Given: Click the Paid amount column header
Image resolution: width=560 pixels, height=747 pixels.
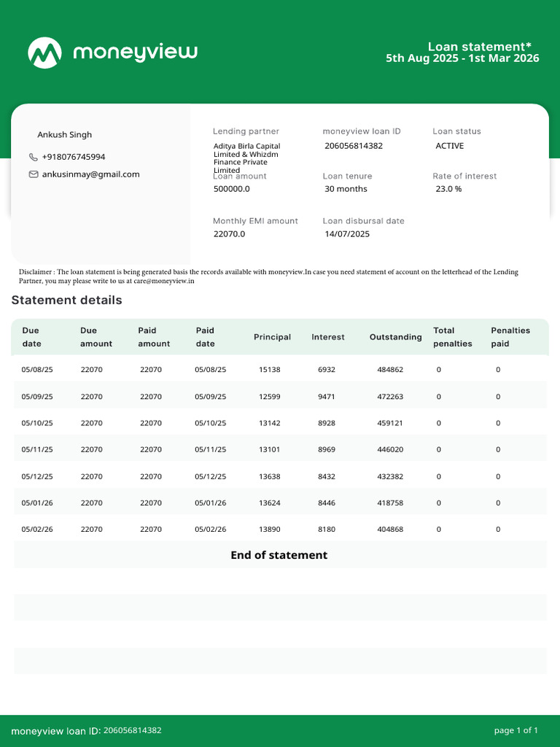Looking at the screenshot, I should [x=154, y=337].
